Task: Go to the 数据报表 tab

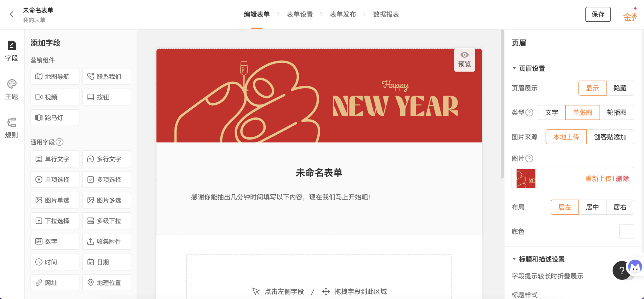Action: 386,14
